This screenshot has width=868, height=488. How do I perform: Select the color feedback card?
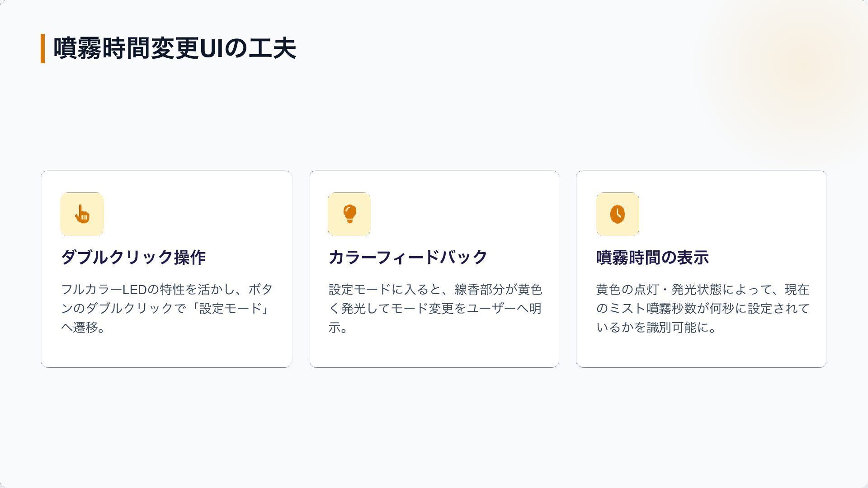434,269
